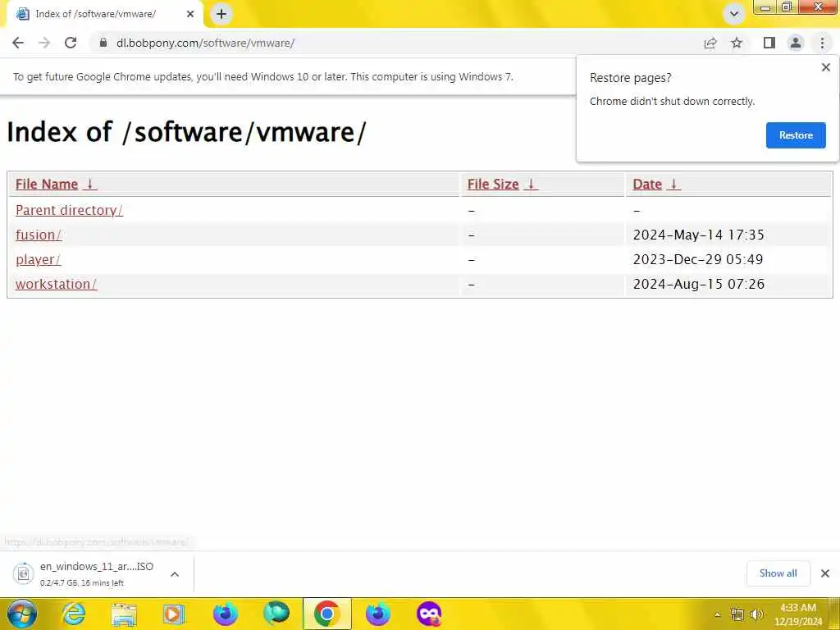Click the blue Restore button
Screen dimensions: 840x630
(x=796, y=135)
